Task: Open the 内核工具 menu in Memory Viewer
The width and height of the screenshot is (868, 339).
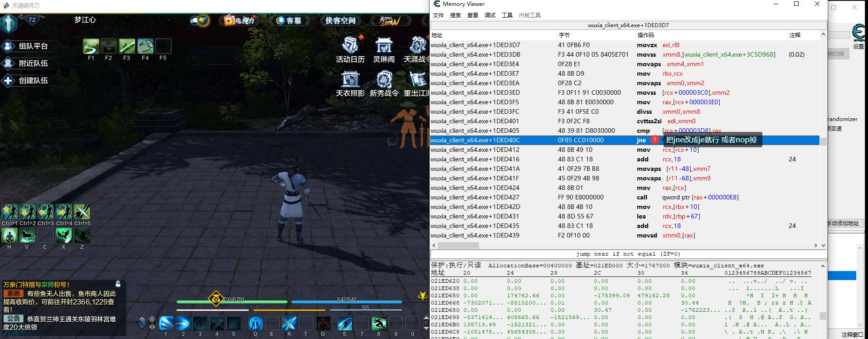Action: (x=530, y=15)
